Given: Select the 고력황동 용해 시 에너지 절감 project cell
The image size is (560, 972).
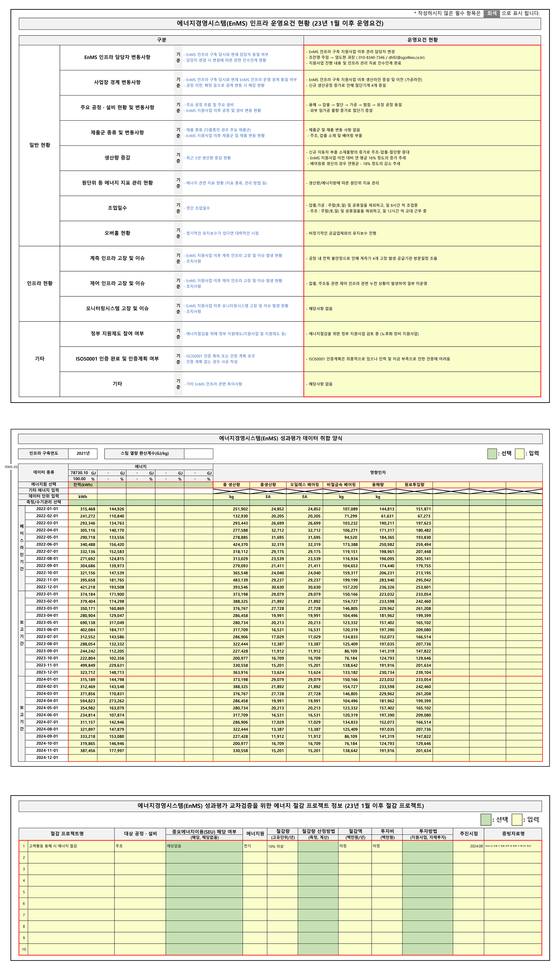Looking at the screenshot, I should pos(71,846).
